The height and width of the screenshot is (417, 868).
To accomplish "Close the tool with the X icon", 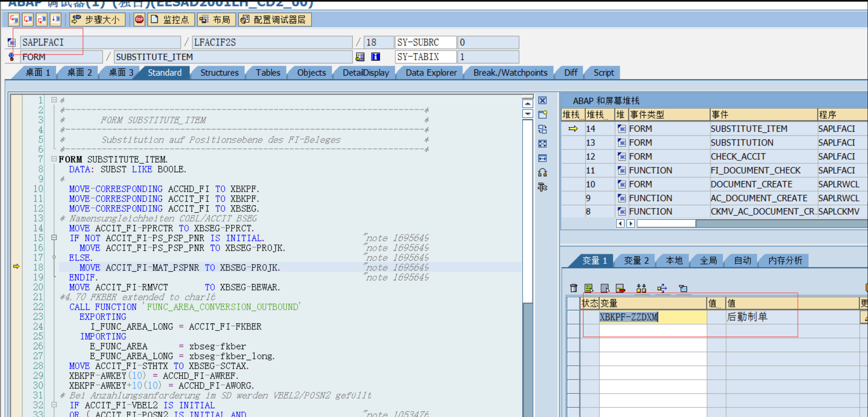I will 542,100.
